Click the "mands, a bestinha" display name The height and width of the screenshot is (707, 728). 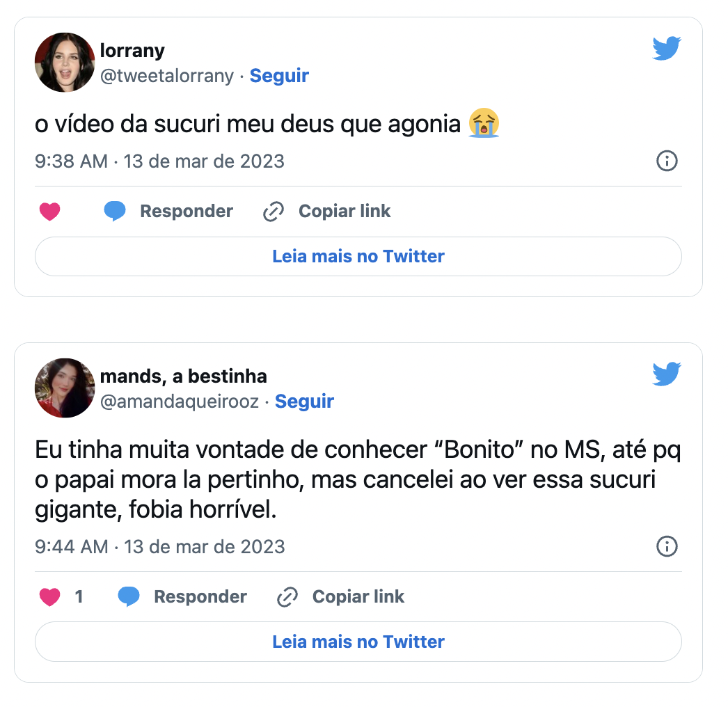point(183,377)
